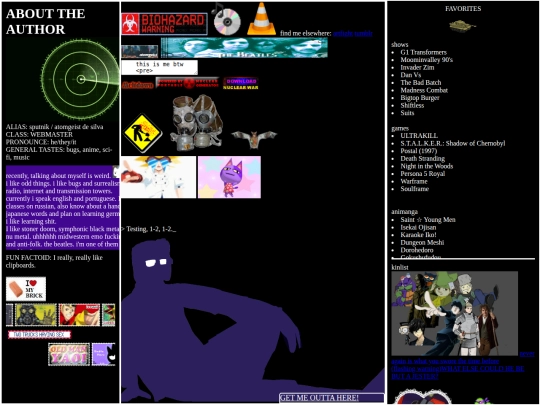Click the gas mask soldier stamp
The height and width of the screenshot is (405, 540).
(36, 315)
